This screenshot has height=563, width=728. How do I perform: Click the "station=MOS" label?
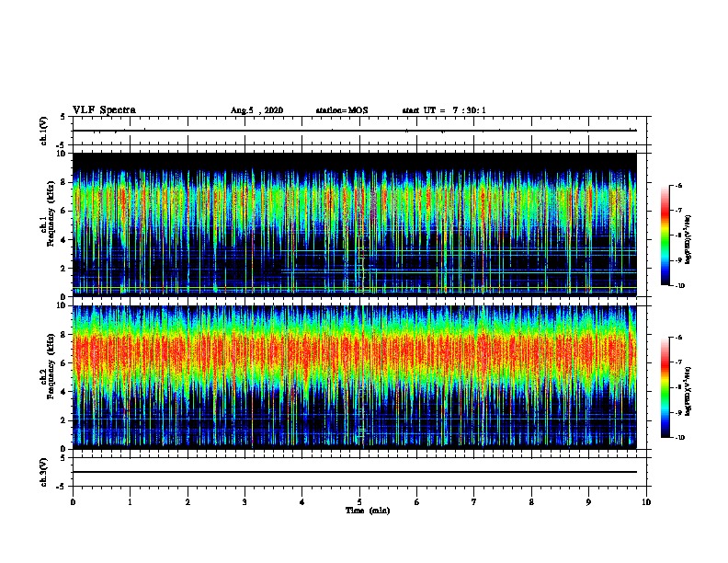click(342, 110)
